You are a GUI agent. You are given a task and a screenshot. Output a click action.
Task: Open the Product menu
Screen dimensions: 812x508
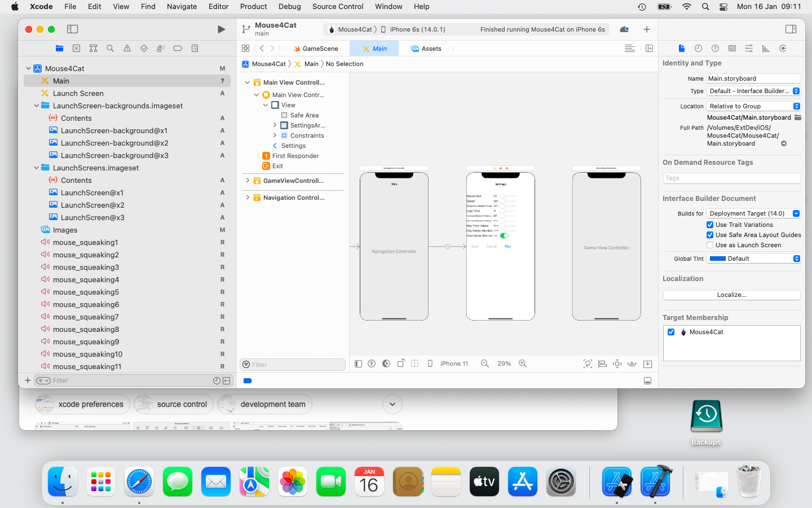coord(253,7)
